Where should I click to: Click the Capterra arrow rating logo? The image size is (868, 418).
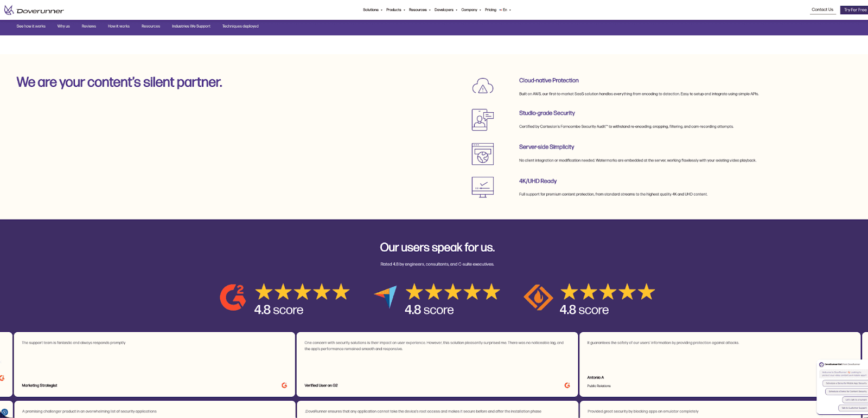coord(386,296)
